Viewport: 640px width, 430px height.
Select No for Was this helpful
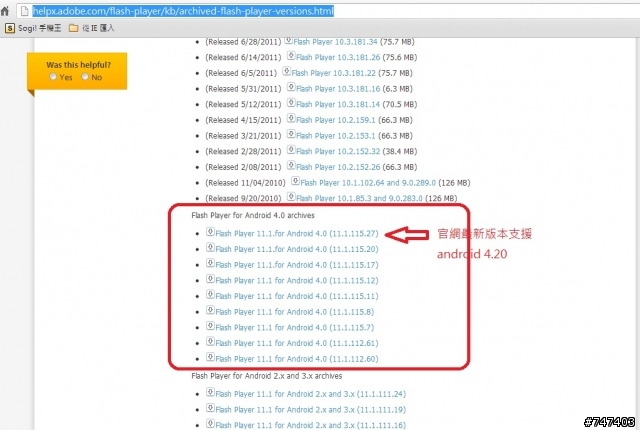click(x=85, y=77)
